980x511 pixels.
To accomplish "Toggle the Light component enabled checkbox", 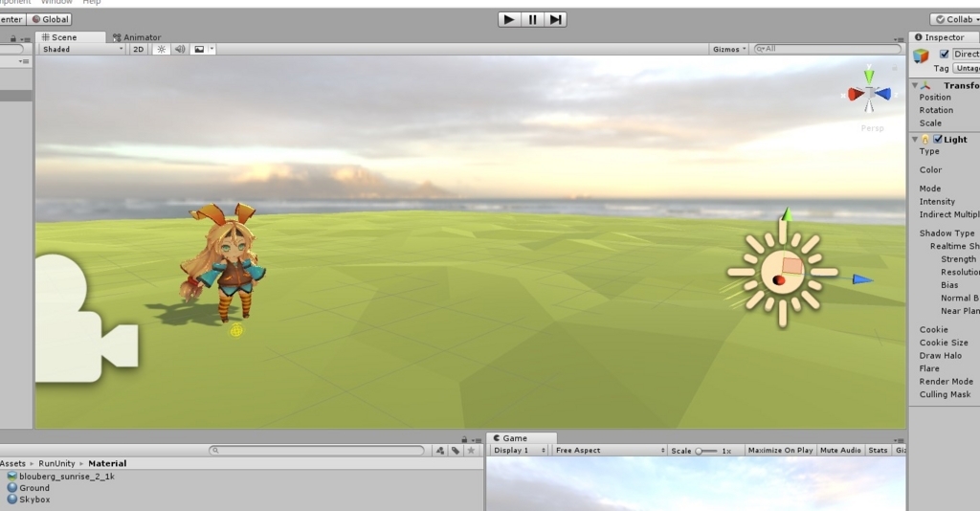I will pyautogui.click(x=938, y=140).
